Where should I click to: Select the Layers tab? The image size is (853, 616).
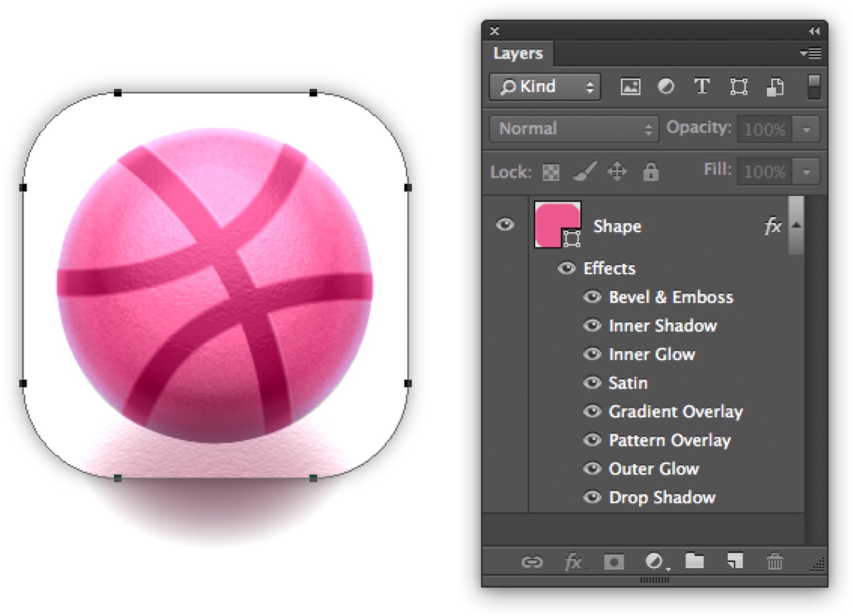[518, 53]
